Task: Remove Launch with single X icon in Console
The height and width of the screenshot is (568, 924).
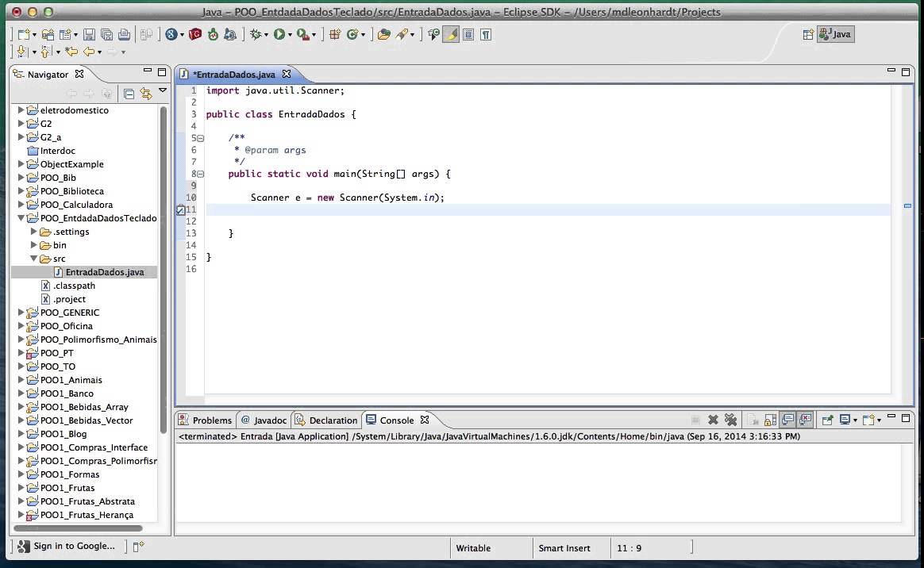Action: pyautogui.click(x=713, y=420)
